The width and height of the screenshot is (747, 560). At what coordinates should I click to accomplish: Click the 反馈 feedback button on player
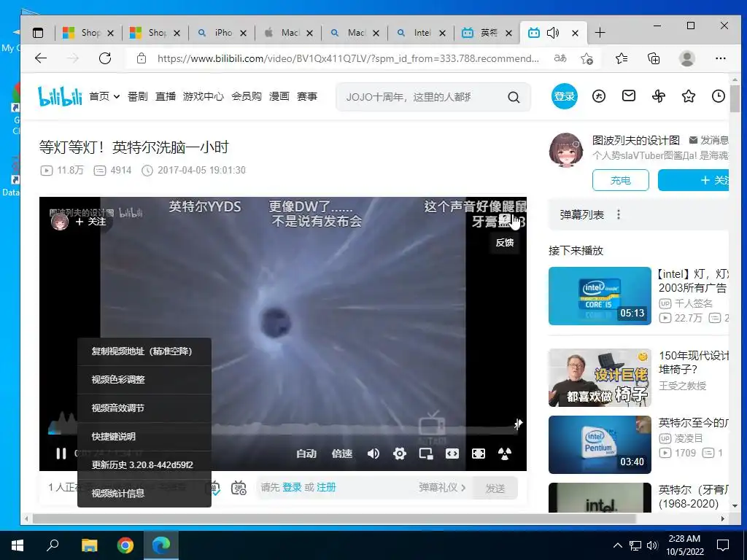pos(505,242)
